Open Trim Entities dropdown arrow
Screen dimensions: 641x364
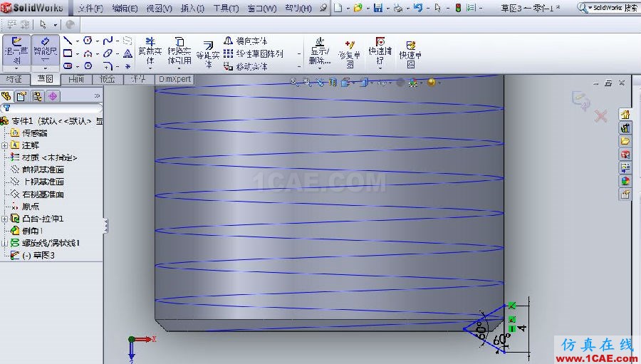click(x=150, y=68)
